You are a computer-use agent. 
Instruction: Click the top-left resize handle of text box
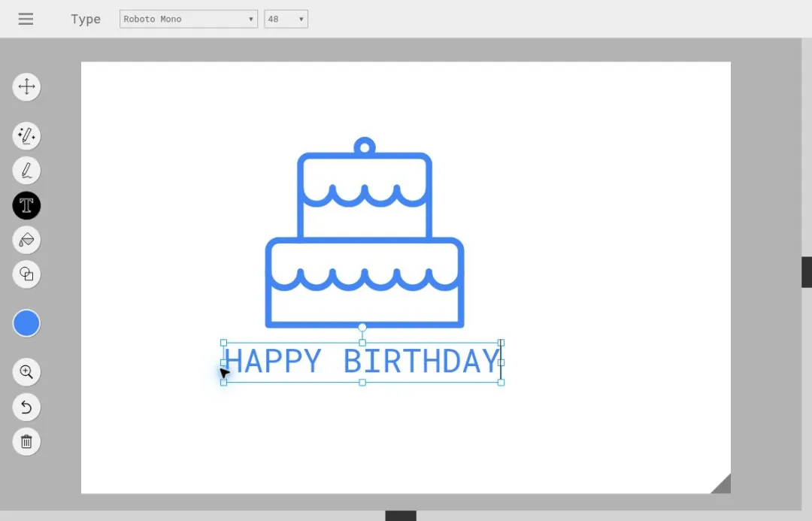[224, 343]
